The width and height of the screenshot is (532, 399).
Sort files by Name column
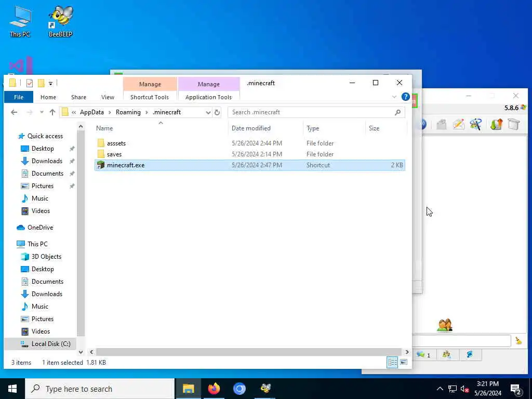click(104, 128)
